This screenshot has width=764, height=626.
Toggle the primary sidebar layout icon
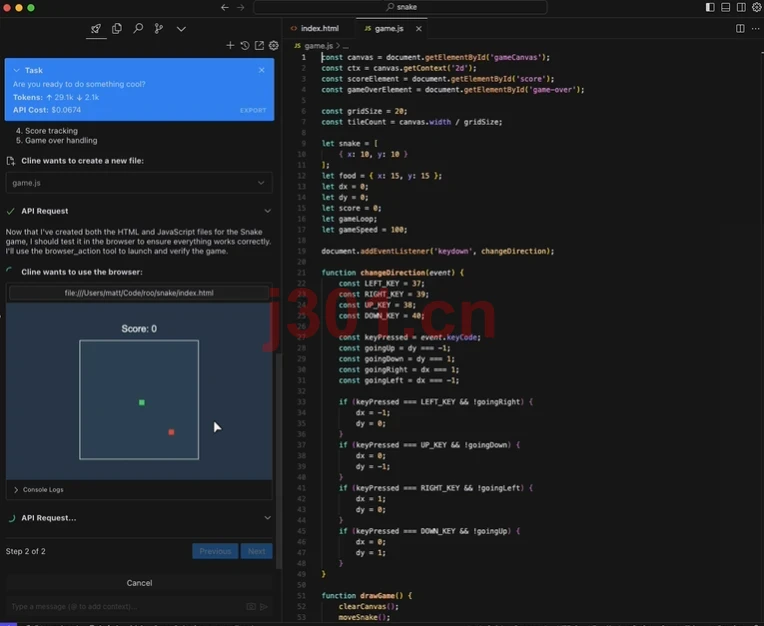tap(710, 7)
